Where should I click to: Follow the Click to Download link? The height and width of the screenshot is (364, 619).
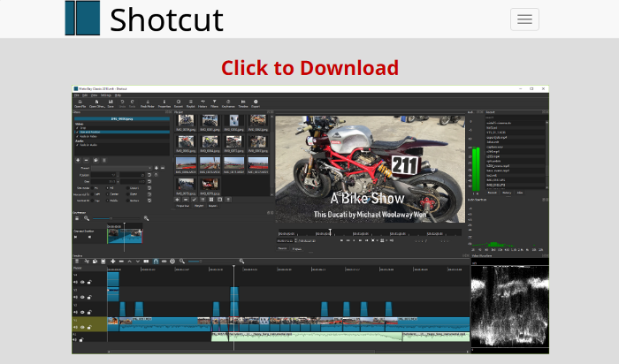pos(309,67)
